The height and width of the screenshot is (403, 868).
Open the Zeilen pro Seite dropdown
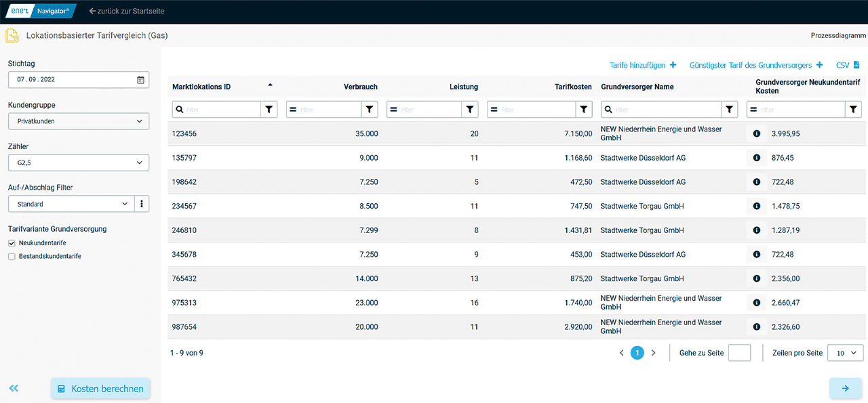click(x=845, y=353)
